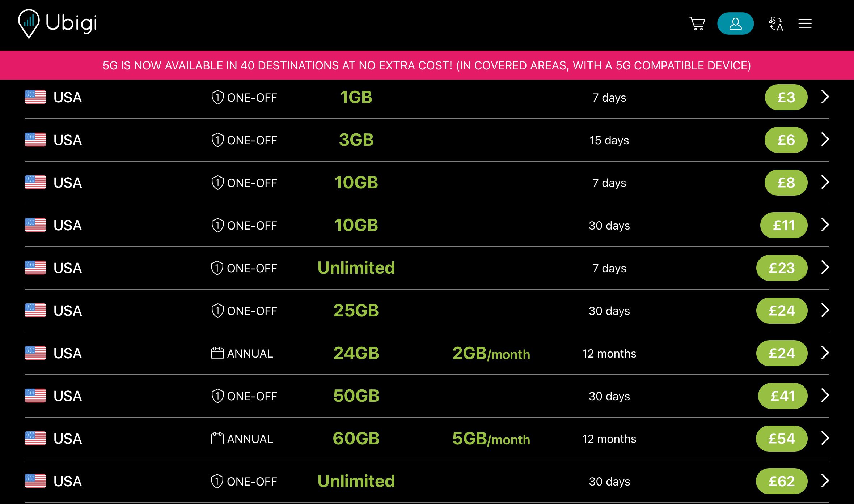Viewport: 854px width, 504px height.
Task: Click the Ubigi logo
Action: [58, 24]
